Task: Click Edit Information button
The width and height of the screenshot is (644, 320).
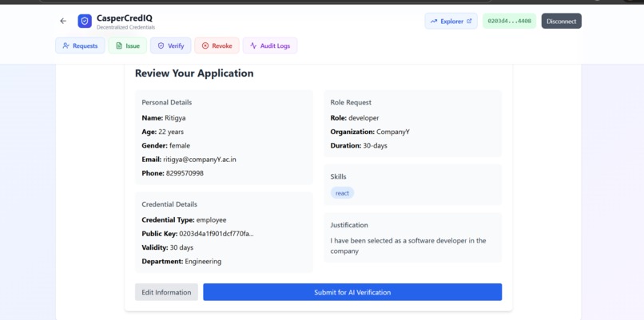Action: click(166, 292)
